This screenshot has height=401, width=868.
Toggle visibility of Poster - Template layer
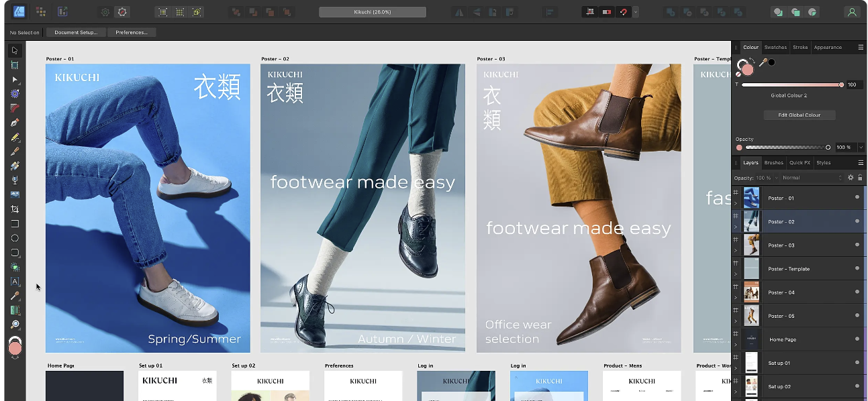tap(857, 268)
